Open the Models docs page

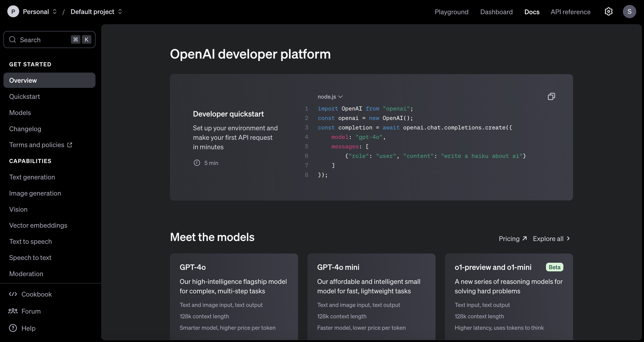coord(20,113)
